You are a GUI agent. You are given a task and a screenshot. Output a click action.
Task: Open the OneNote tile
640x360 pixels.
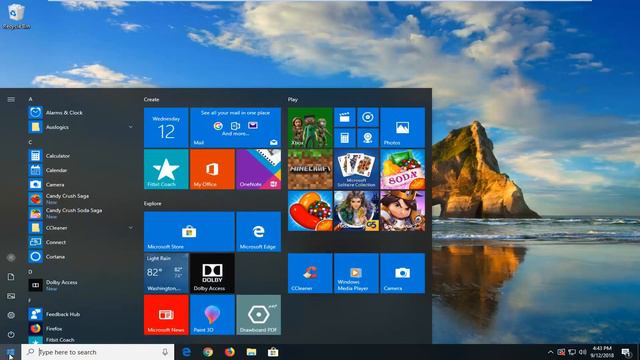(258, 169)
